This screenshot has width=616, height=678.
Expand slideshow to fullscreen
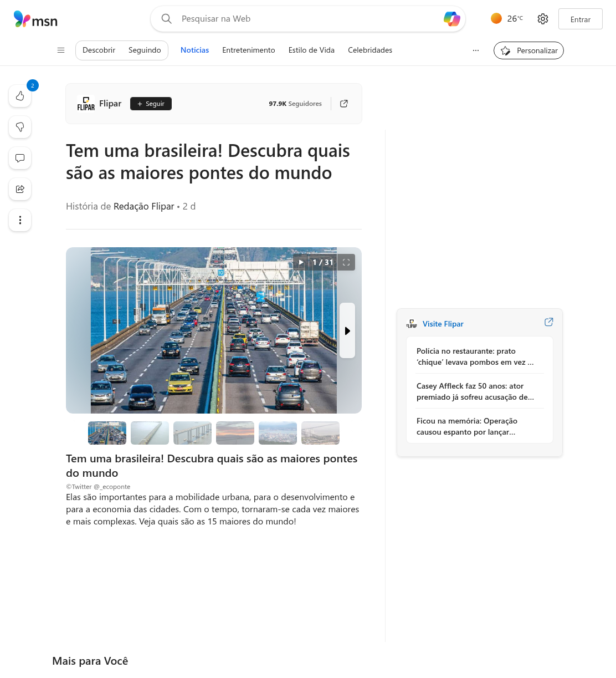point(346,262)
